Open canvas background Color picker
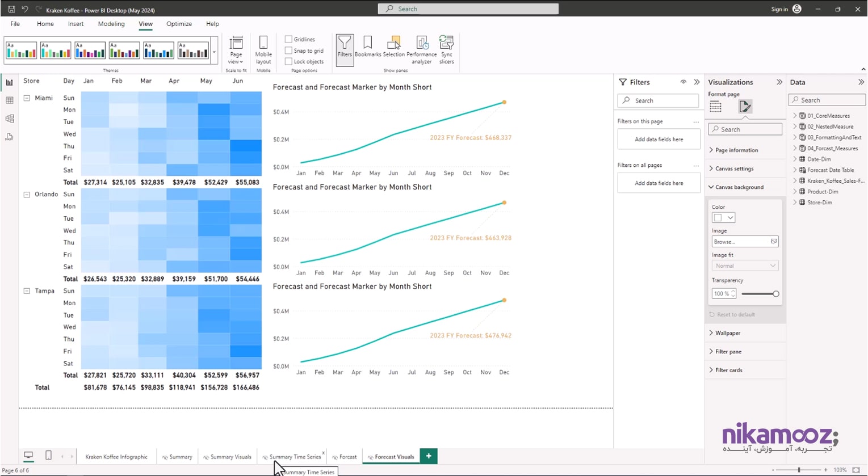Screen dimensions: 868x476 click(724, 218)
